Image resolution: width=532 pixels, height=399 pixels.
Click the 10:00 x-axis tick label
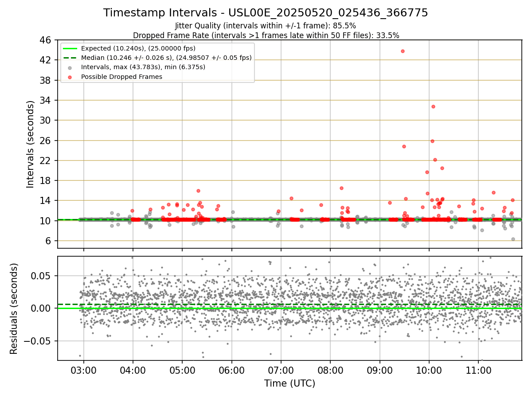click(429, 370)
